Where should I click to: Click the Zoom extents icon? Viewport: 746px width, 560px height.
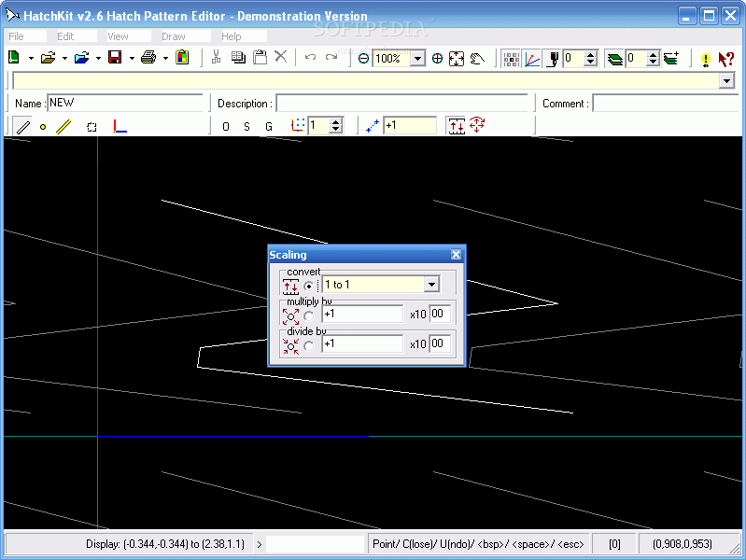click(457, 59)
